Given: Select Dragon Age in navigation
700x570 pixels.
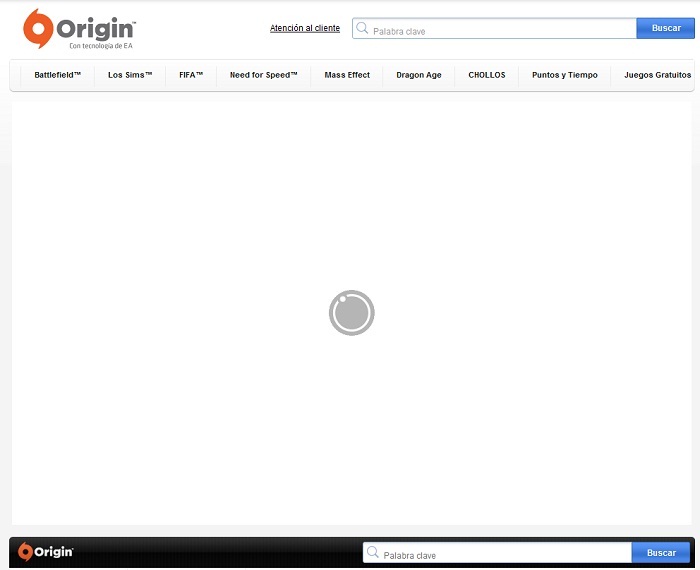Looking at the screenshot, I should (419, 75).
